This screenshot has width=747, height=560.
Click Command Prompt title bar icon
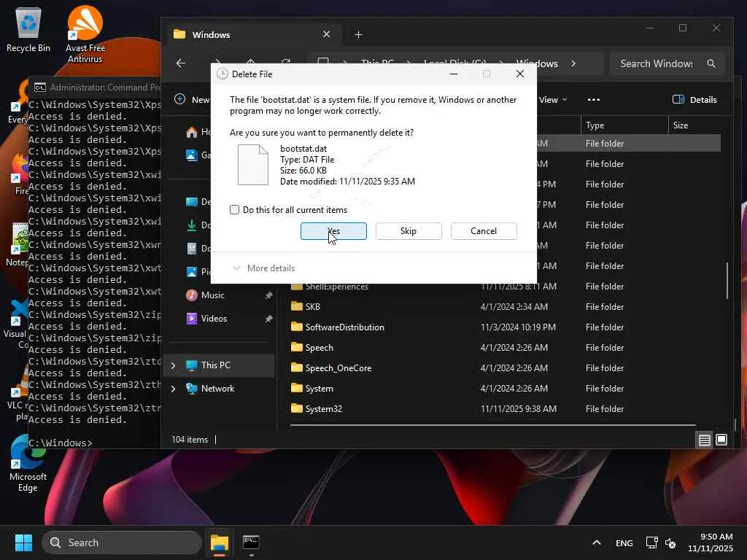point(40,87)
